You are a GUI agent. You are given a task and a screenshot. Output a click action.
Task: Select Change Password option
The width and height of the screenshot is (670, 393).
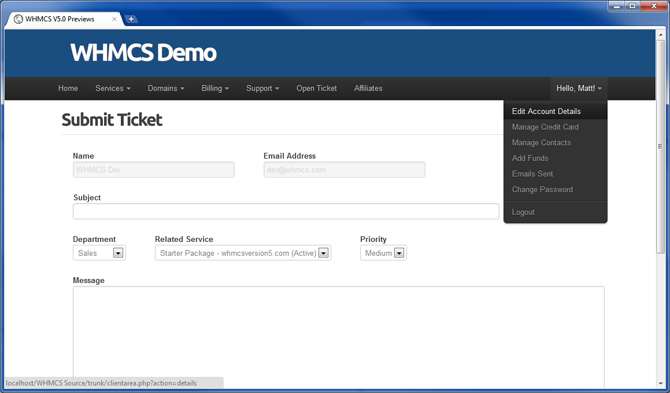555,189
